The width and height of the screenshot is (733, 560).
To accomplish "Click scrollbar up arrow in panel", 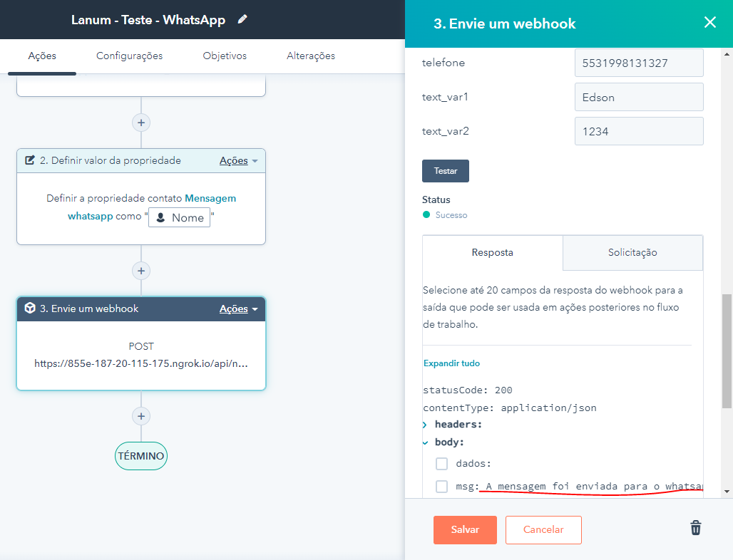I will click(x=727, y=54).
